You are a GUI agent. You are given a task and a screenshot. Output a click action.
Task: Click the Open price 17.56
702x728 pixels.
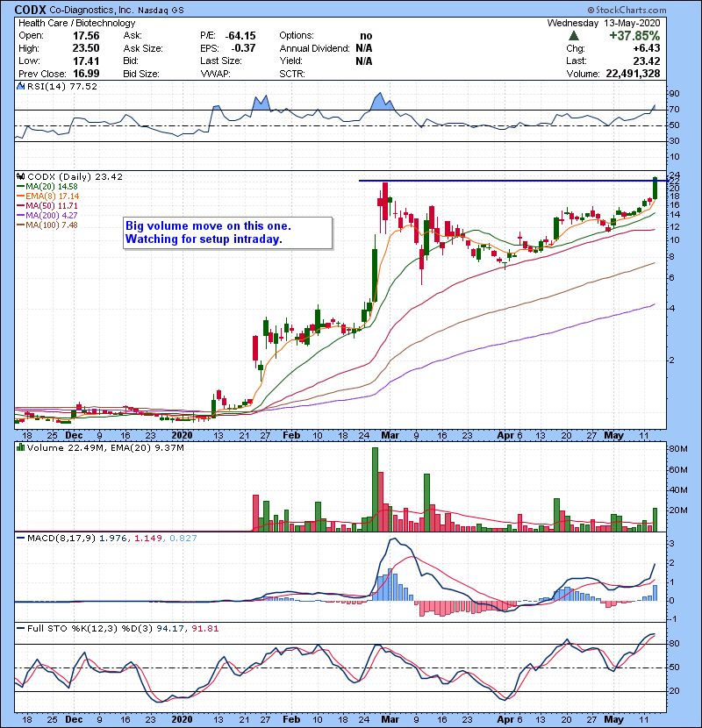[86, 36]
